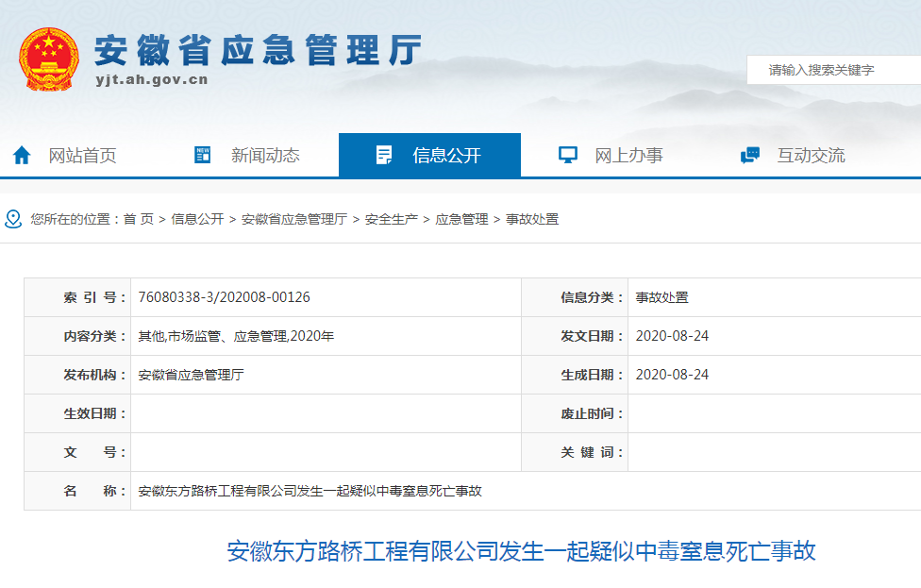Click the 索引号 label cell

click(x=77, y=297)
